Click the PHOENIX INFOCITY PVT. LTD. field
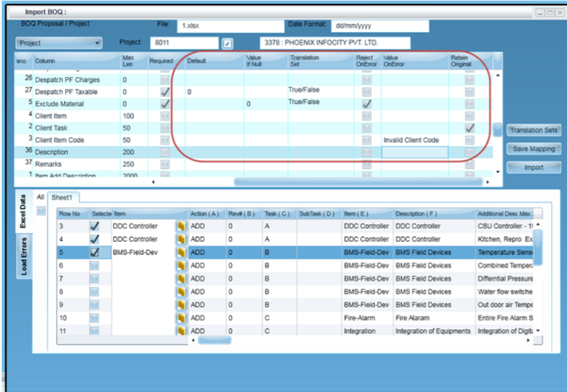Screen dimensions: 567x392 click(335, 43)
